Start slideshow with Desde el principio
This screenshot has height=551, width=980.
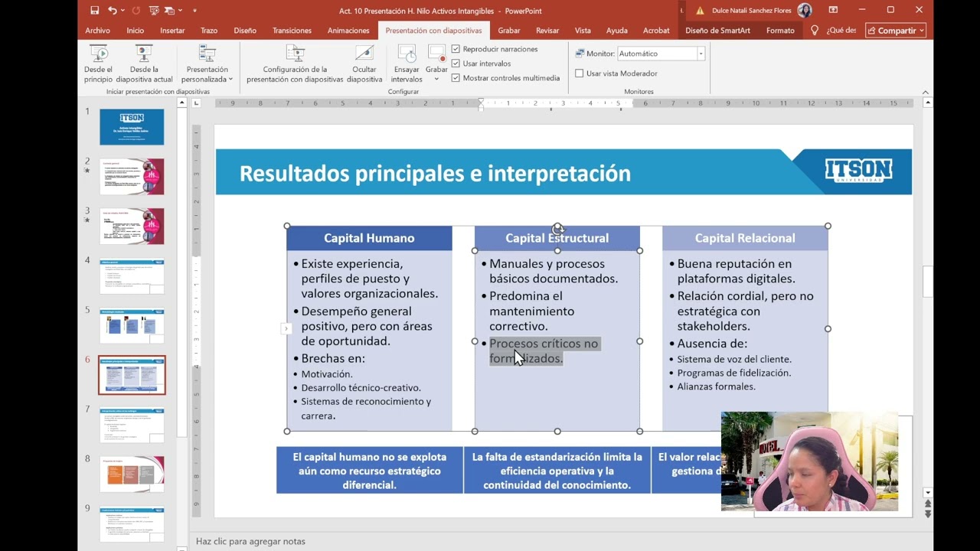coord(98,64)
